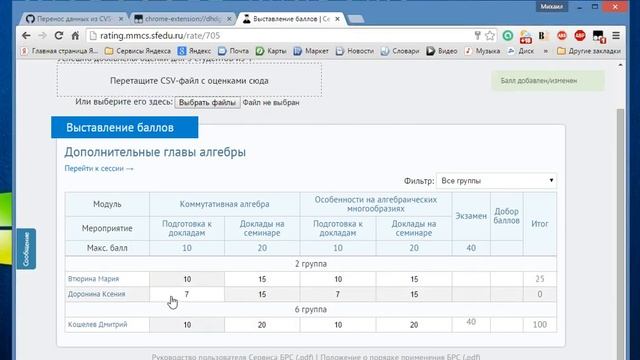Click Кошелев Дмитрий's Экзамен score 40
Screen dimensions: 640x360
click(471, 322)
